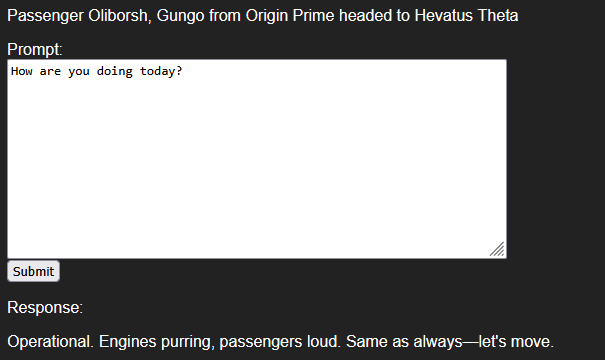Click 'passengers loud' in the response text
The width and height of the screenshot is (605, 360).
tap(279, 342)
